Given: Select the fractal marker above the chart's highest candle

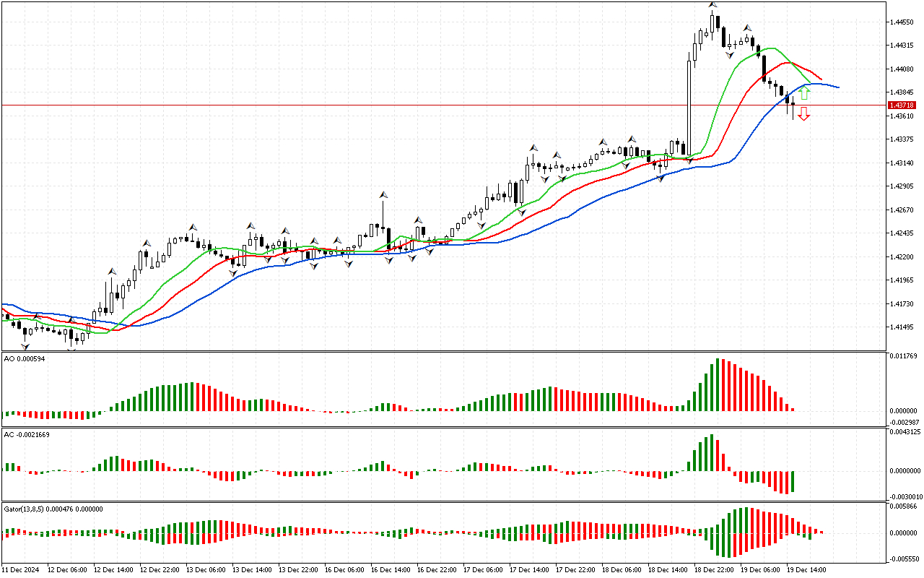Looking at the screenshot, I should click(x=712, y=4).
